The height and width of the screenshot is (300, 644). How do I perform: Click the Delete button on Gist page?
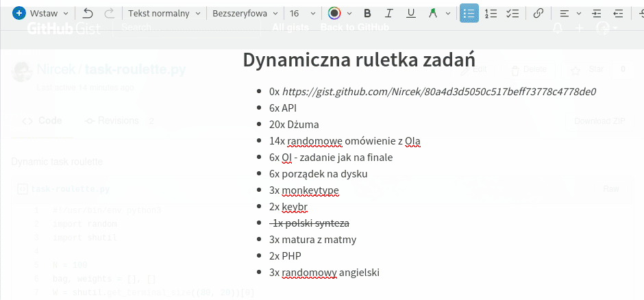point(528,70)
